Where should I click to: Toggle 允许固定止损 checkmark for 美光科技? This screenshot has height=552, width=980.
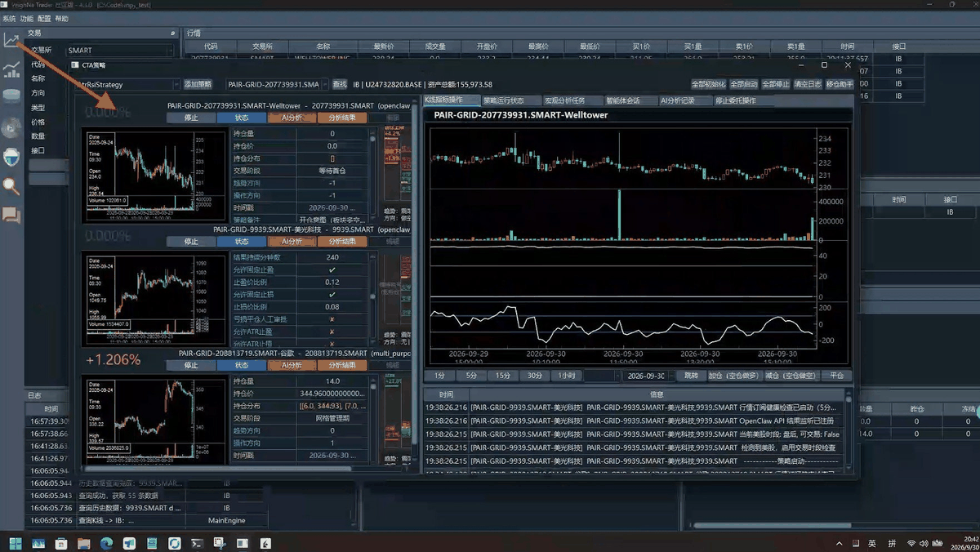(x=332, y=294)
